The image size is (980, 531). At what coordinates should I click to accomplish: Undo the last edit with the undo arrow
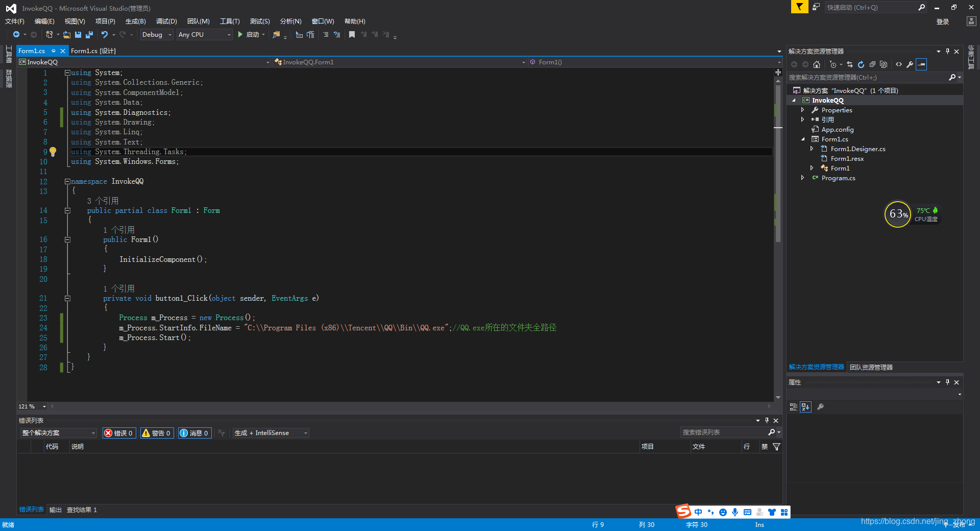[x=105, y=35]
